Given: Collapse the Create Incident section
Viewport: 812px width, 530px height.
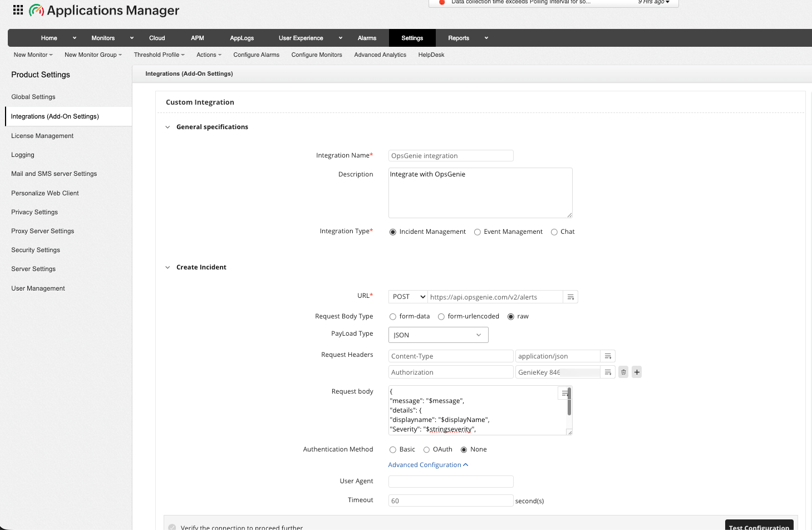Looking at the screenshot, I should [168, 267].
